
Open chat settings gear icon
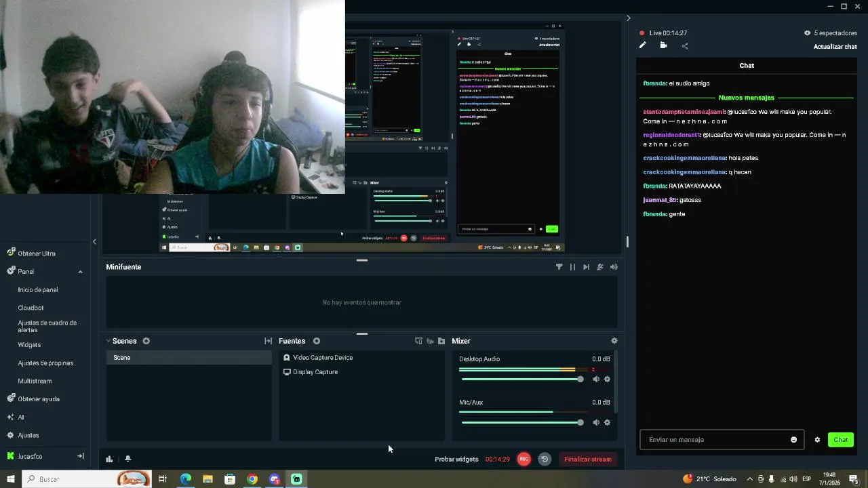point(817,440)
